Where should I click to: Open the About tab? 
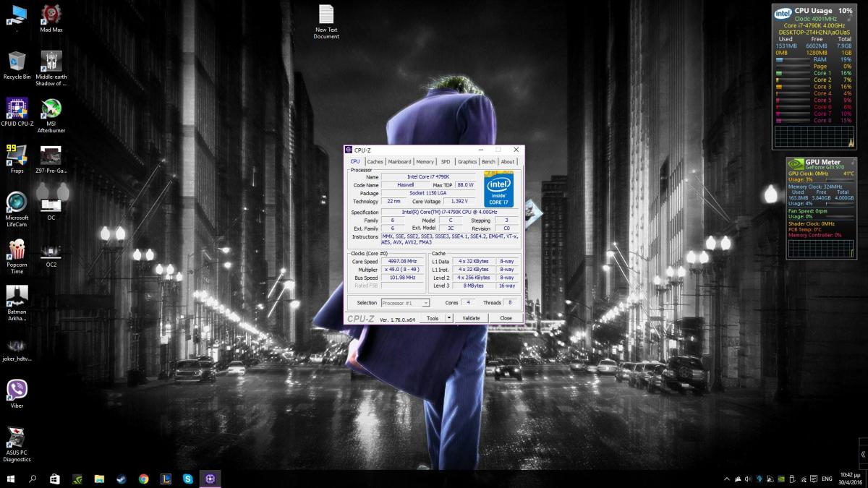click(x=509, y=161)
